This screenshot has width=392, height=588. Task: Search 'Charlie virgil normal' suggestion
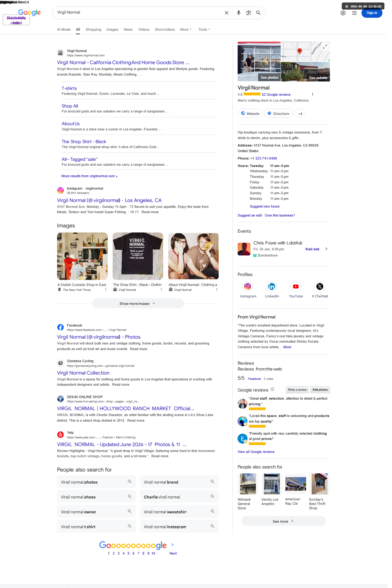[x=179, y=497]
